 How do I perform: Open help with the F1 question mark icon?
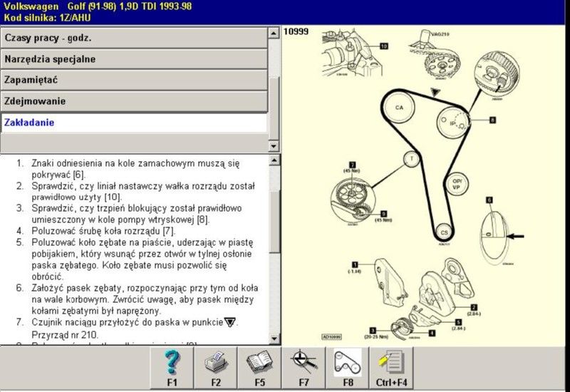click(x=172, y=367)
